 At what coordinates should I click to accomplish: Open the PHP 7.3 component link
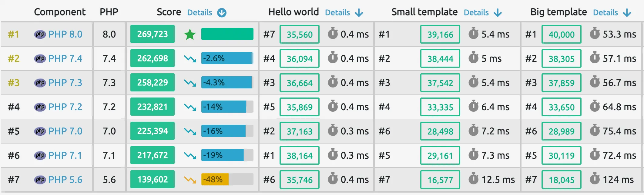pyautogui.click(x=65, y=83)
